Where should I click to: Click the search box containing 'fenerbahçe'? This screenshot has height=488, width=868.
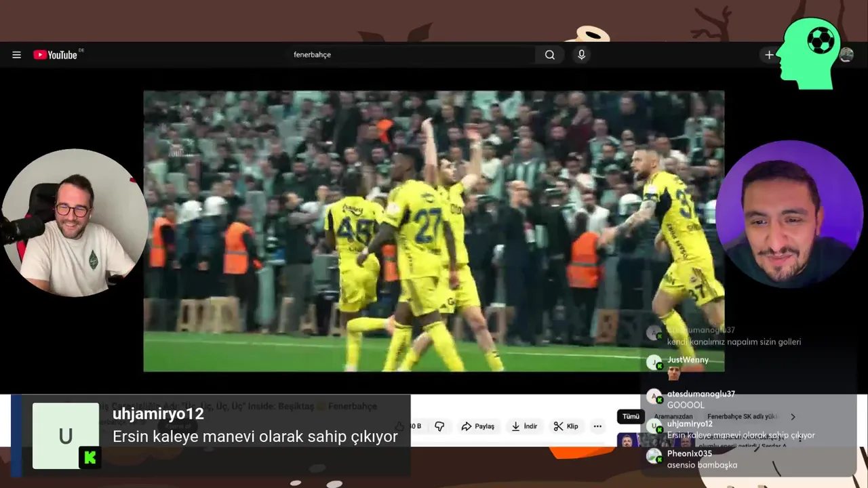pos(410,55)
